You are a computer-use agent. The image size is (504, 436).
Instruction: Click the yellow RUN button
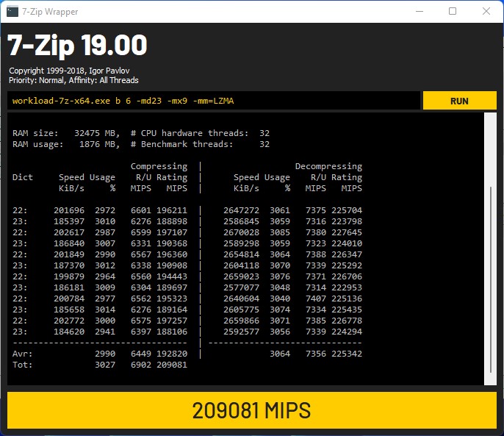[x=459, y=101]
